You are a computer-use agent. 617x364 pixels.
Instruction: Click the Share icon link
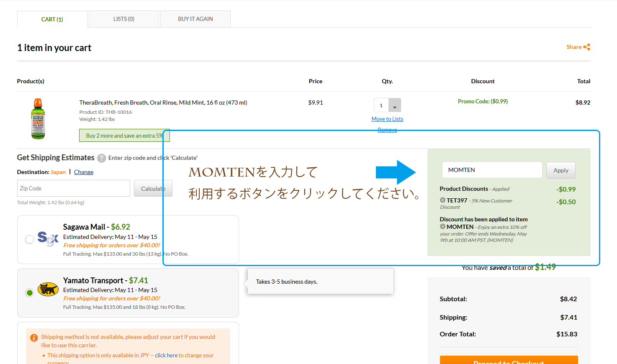578,47
